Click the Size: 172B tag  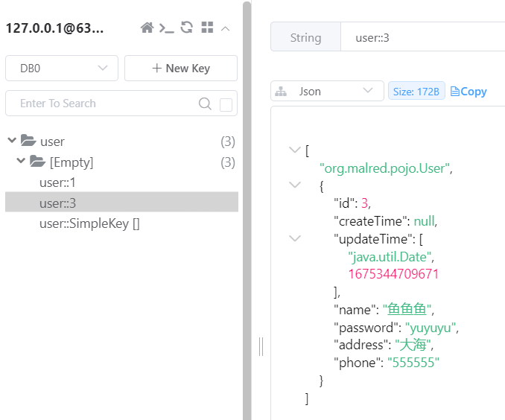(x=416, y=92)
